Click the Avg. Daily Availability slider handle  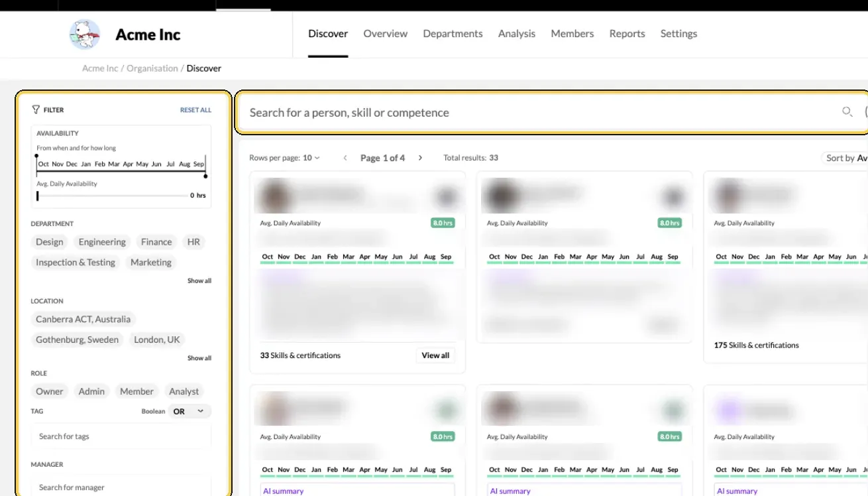[38, 196]
